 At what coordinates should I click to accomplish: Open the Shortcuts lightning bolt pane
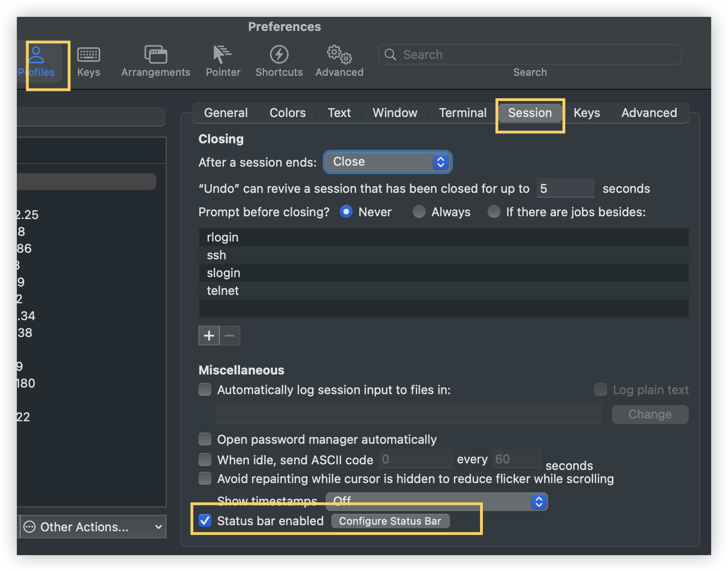[279, 62]
